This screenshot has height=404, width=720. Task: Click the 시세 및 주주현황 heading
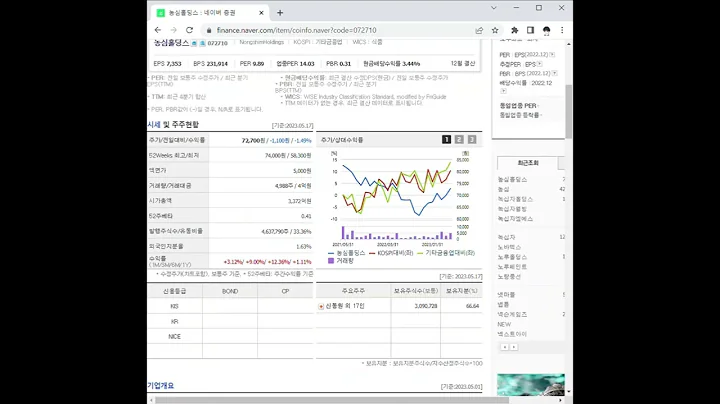173,125
